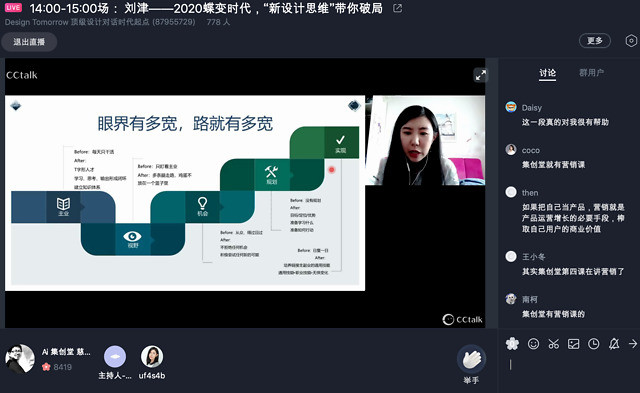Click then's avatar in chat
This screenshot has height=393, width=640.
click(511, 192)
